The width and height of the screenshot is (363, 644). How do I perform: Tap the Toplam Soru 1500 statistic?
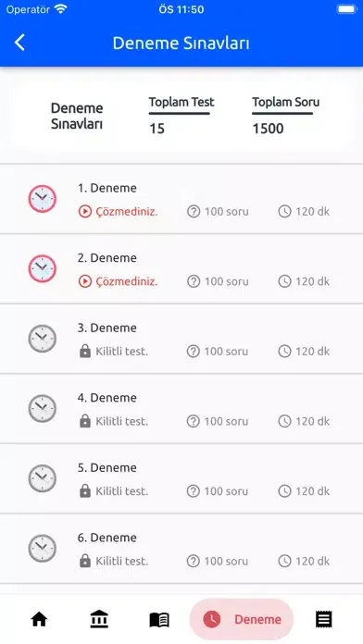pyautogui.click(x=286, y=116)
